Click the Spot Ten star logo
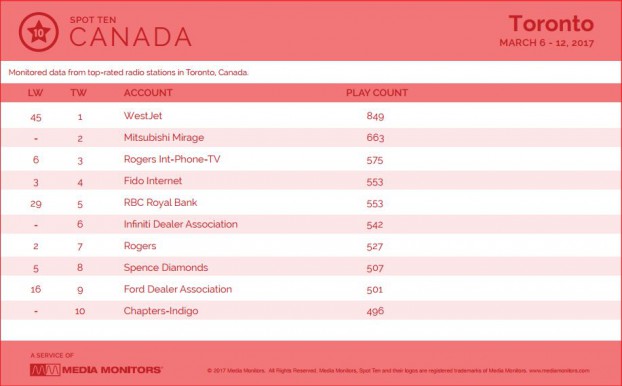622x386 pixels. pos(38,32)
